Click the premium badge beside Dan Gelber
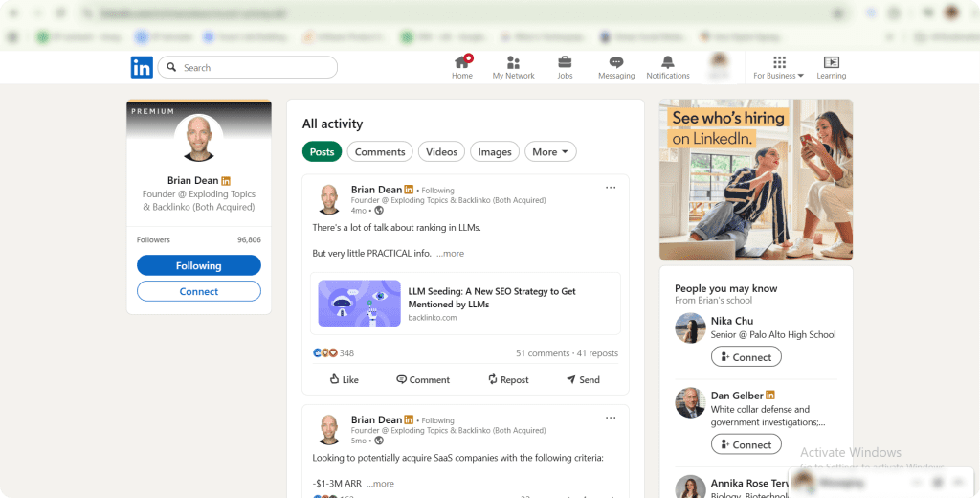Viewport: 980px width, 498px height. tap(770, 396)
